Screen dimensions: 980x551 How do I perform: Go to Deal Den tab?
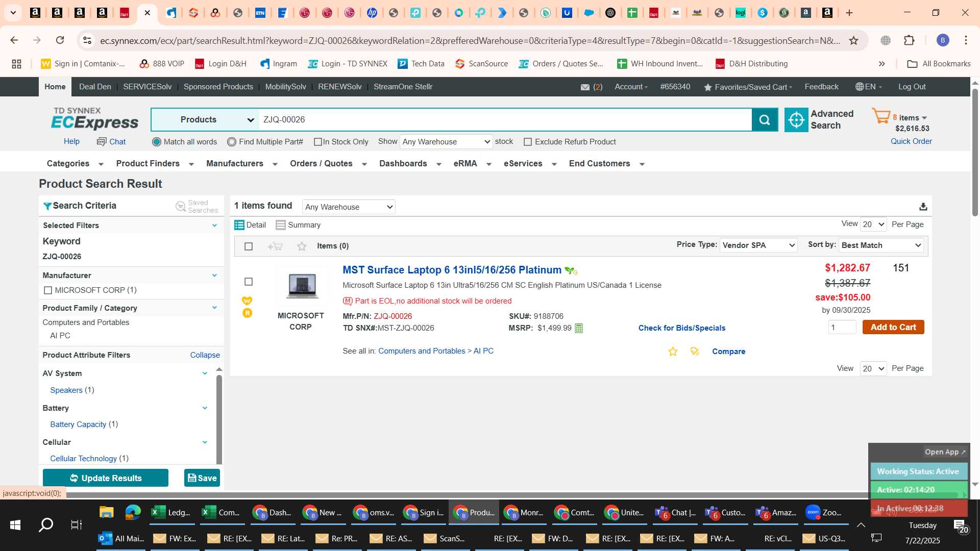[x=95, y=87]
